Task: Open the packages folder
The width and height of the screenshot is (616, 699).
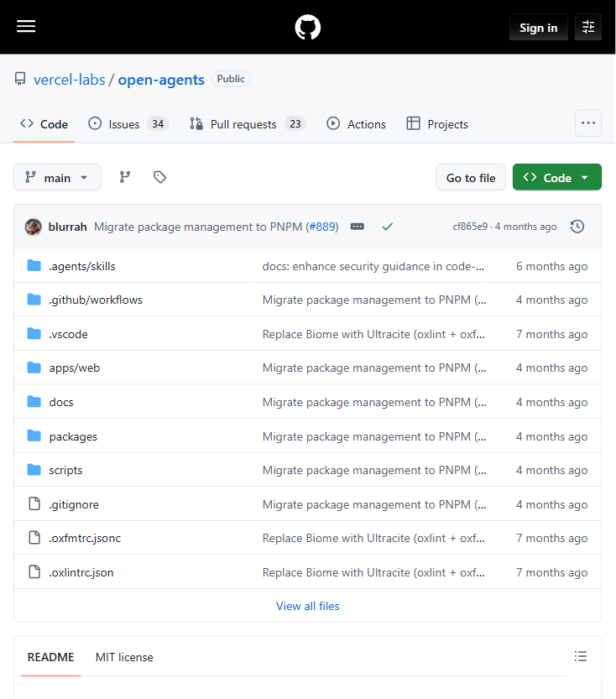Action: 73,436
